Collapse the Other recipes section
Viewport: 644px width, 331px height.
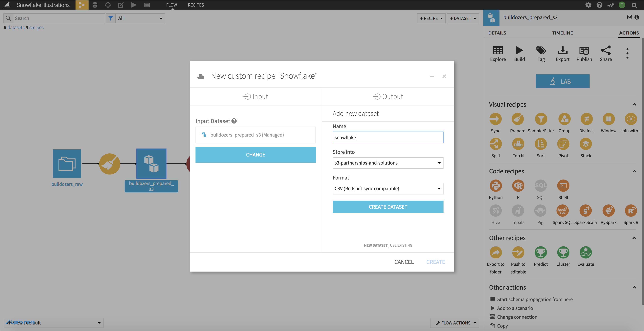pyautogui.click(x=634, y=238)
